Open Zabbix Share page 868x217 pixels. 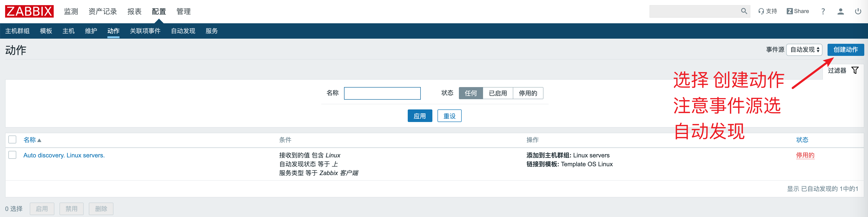(x=798, y=11)
